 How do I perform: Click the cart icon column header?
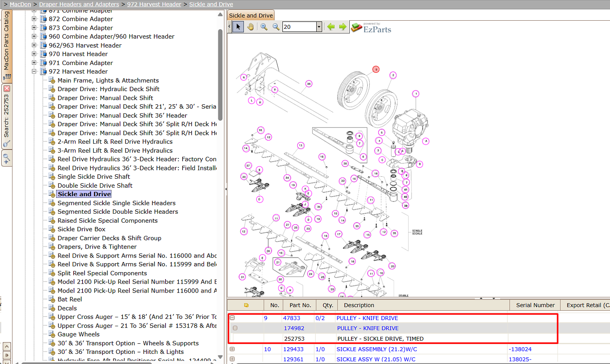point(246,305)
